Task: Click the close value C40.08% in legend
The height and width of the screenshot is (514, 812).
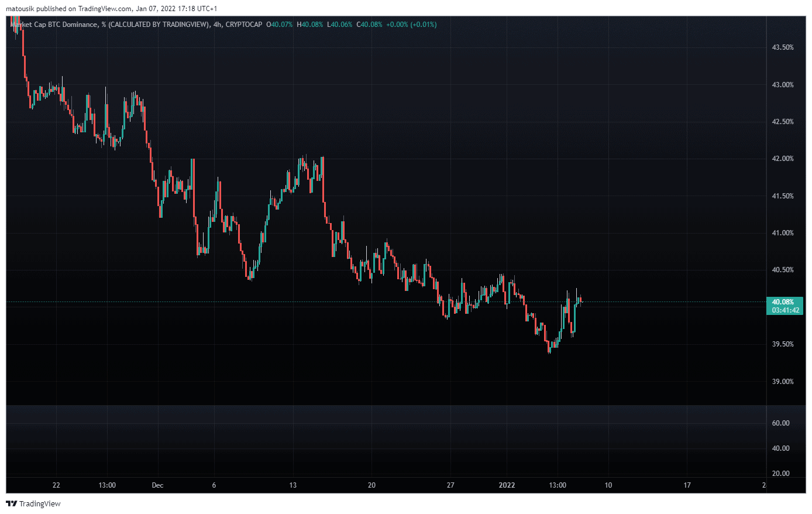Action: tap(369, 25)
